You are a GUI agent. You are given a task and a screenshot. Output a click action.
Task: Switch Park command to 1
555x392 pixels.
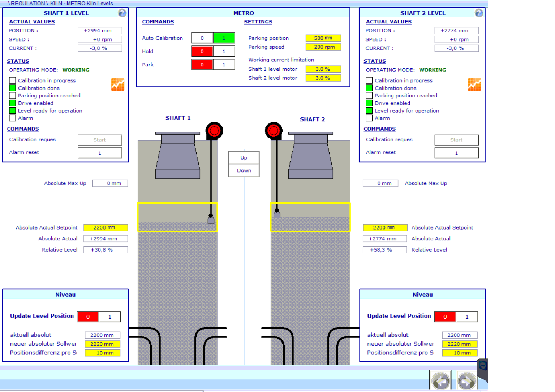[224, 65]
